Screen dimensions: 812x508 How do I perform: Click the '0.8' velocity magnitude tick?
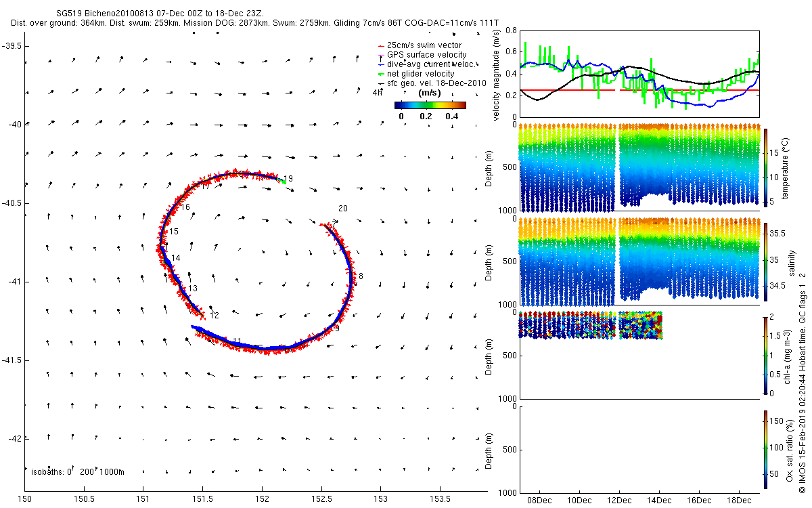[x=511, y=30]
